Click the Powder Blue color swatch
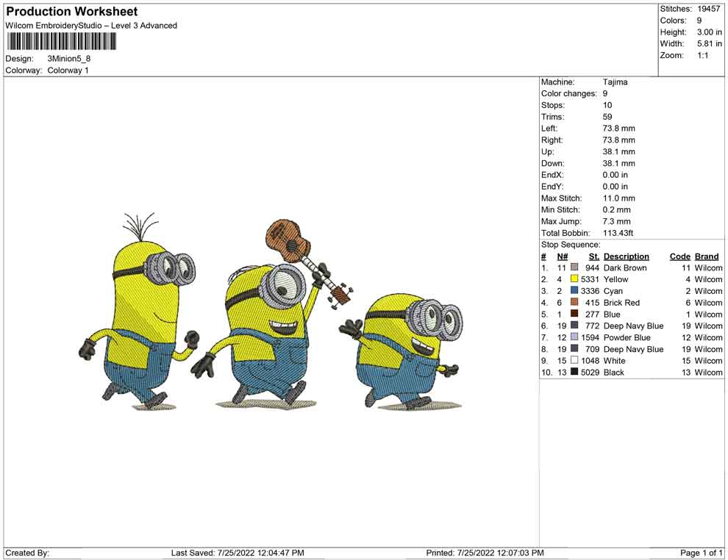Screen dimensions: 728x560 tap(574, 337)
